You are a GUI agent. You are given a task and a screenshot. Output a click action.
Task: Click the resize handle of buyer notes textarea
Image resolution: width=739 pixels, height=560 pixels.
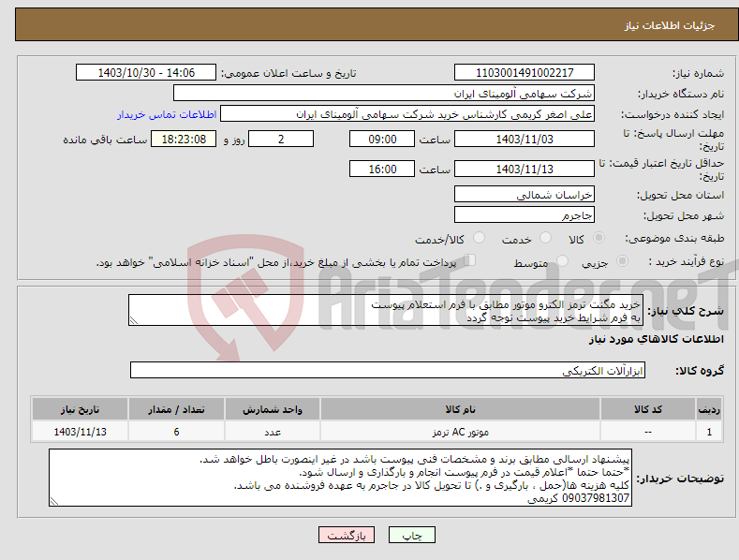pyautogui.click(x=54, y=502)
